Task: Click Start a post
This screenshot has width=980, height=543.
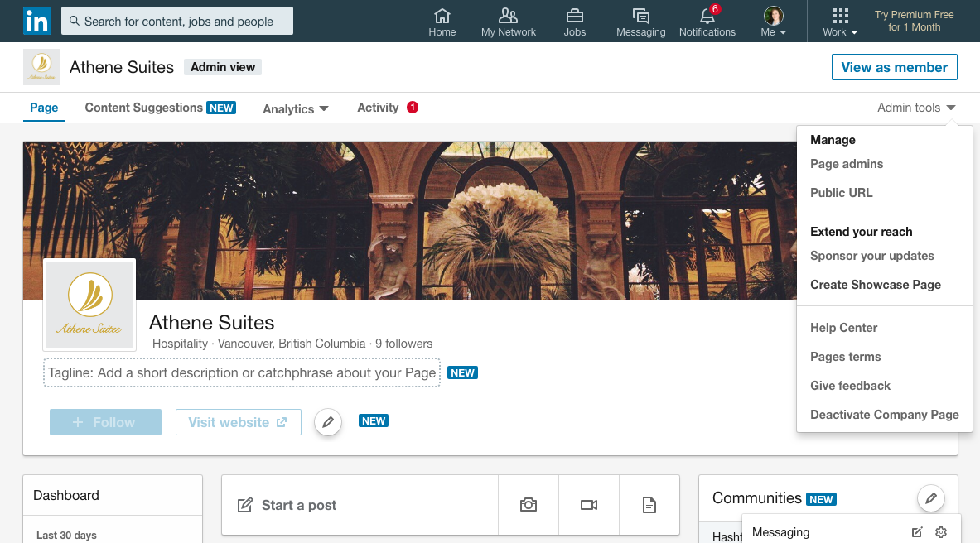Action: [x=360, y=505]
